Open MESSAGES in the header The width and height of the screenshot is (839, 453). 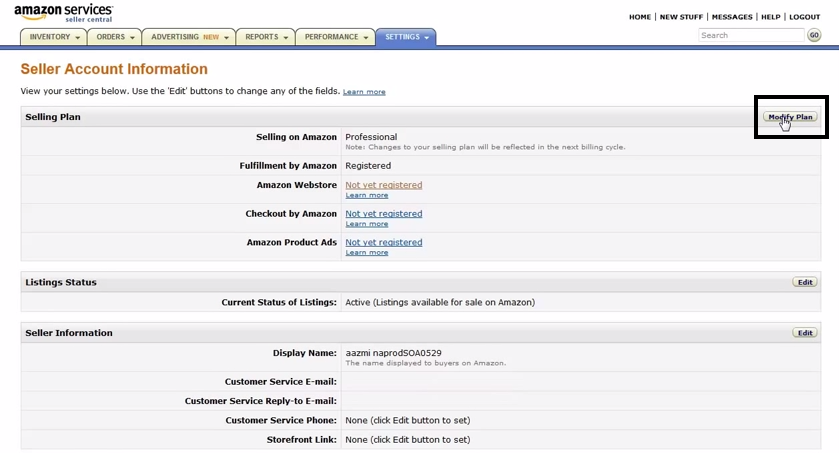(732, 17)
